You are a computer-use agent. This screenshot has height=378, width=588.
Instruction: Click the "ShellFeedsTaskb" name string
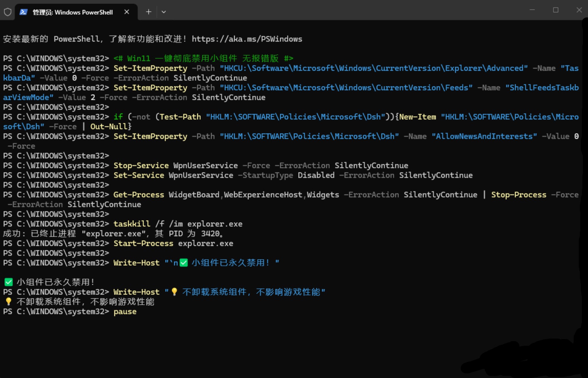[542, 88]
